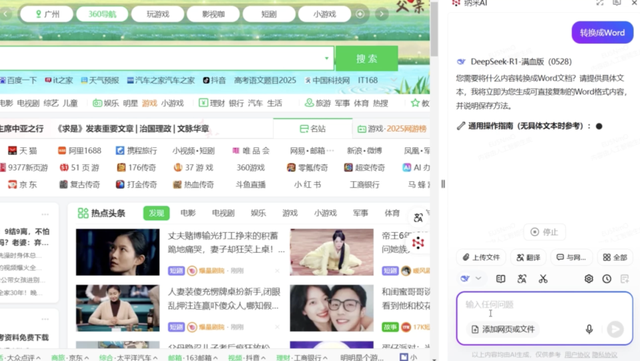This screenshot has height=361, width=640.
Task: Open the 小红书 site link
Action: pos(307,185)
